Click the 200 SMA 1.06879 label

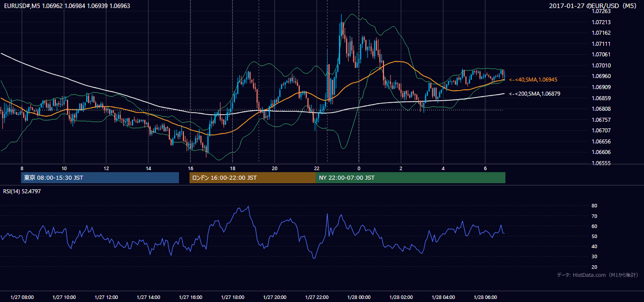point(534,94)
